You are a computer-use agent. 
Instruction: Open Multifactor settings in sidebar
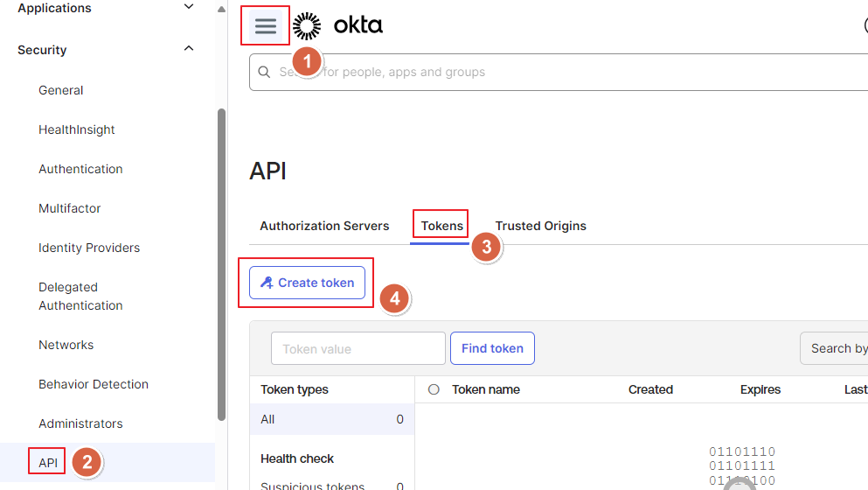(x=70, y=208)
